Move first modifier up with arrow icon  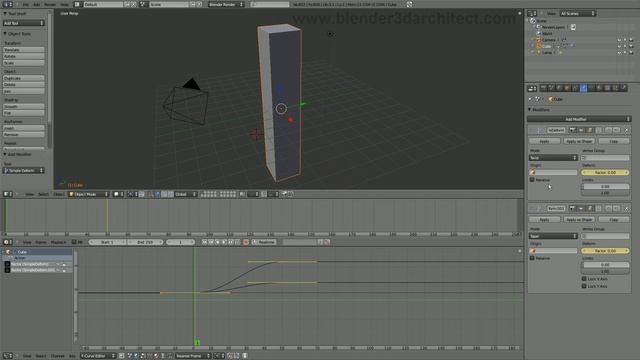pos(609,130)
